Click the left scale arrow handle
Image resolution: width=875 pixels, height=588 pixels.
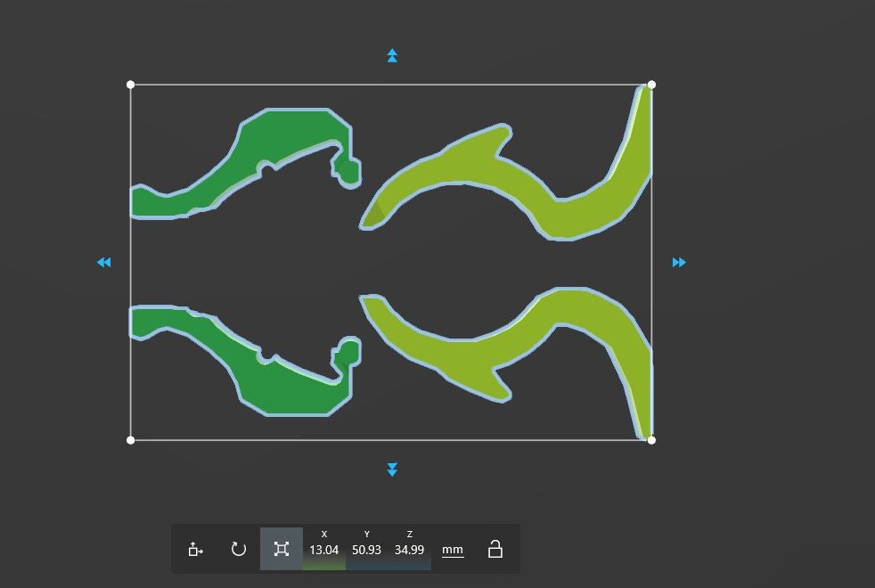(x=104, y=262)
